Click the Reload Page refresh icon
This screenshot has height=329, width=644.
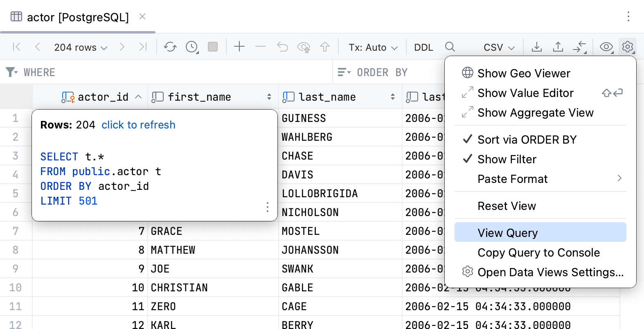point(170,47)
